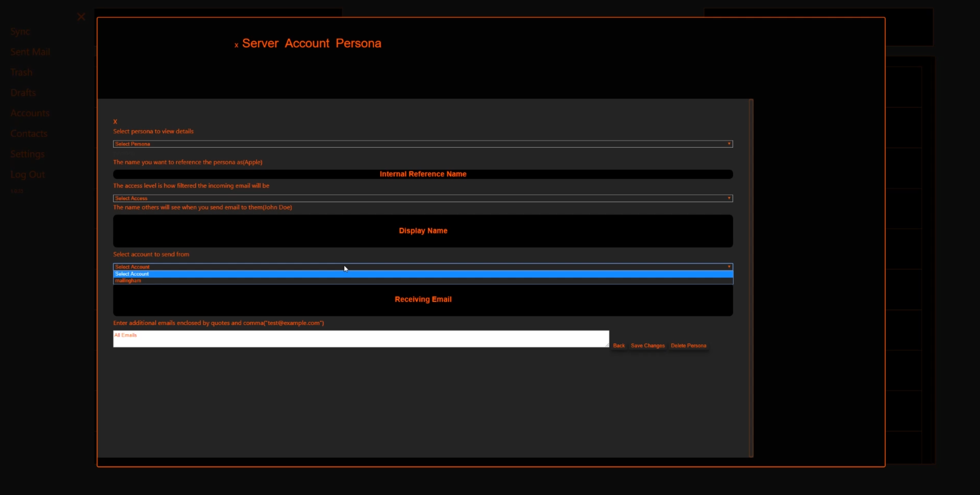Screen dimensions: 980x495
Task: Open the Persona tab
Action: coord(358,43)
